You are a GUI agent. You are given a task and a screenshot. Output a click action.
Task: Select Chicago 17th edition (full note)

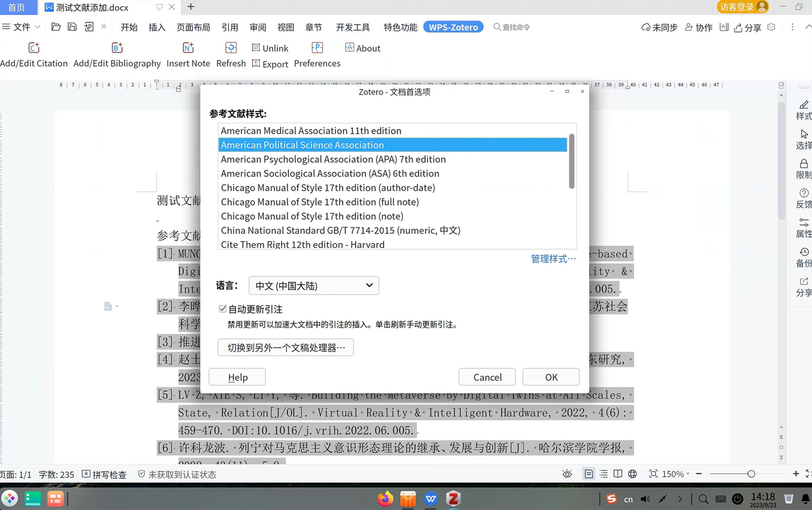tap(392, 202)
